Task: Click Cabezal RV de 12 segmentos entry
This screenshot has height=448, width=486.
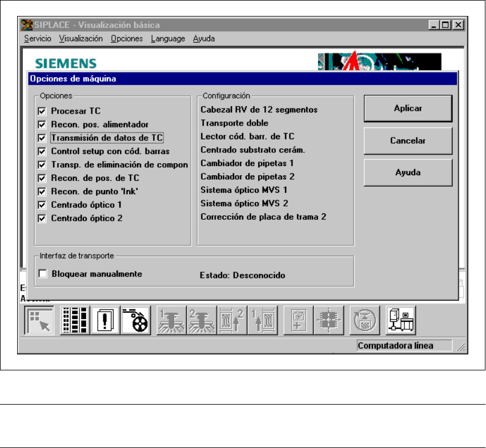Action: click(259, 110)
